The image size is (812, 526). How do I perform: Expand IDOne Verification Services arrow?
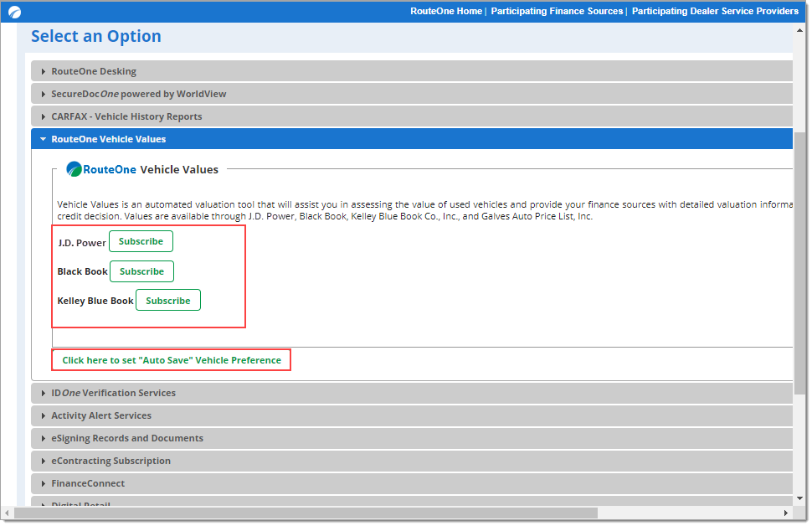tap(43, 394)
